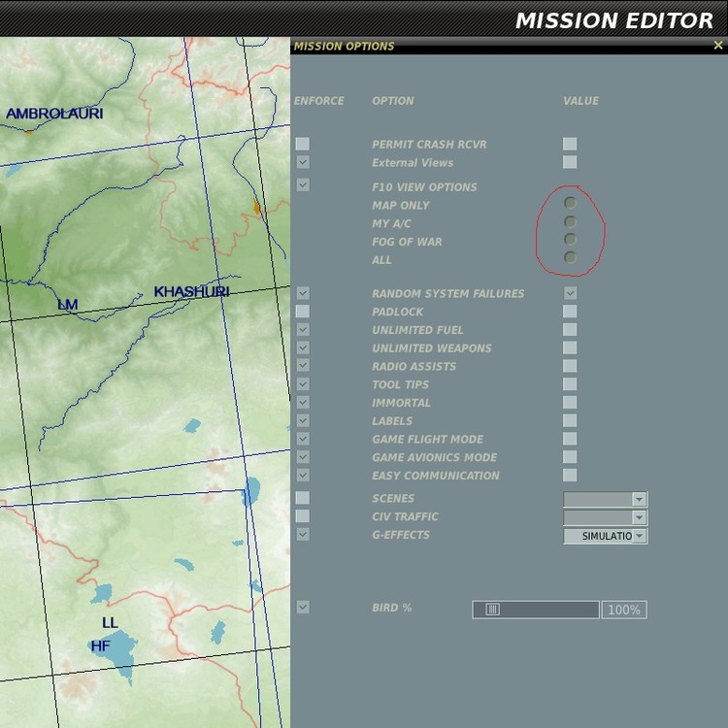Click the ENFORCE column header
The width and height of the screenshot is (728, 728).
point(318,101)
